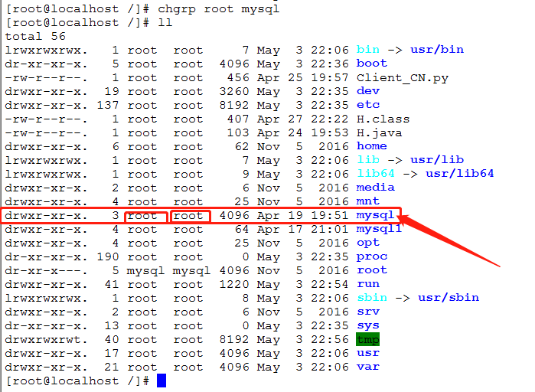This screenshot has height=392, width=535.
Task: Click the 'lib64' symlink name
Action: [375, 174]
